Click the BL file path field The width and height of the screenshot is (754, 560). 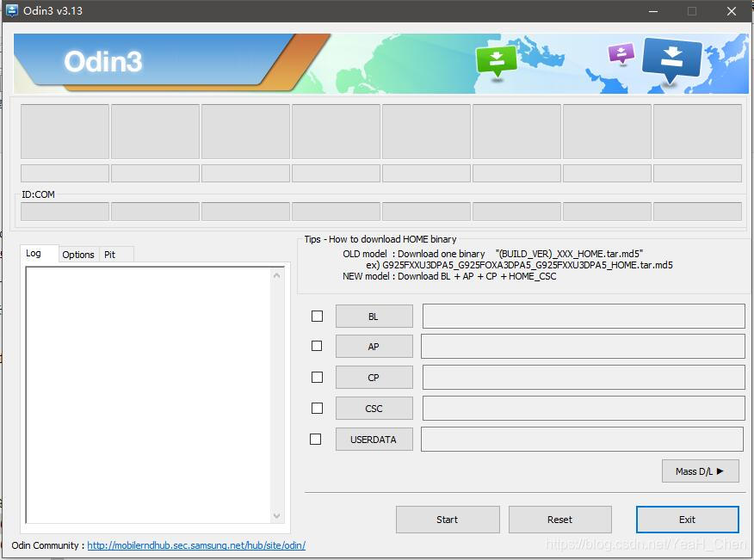[x=584, y=317]
